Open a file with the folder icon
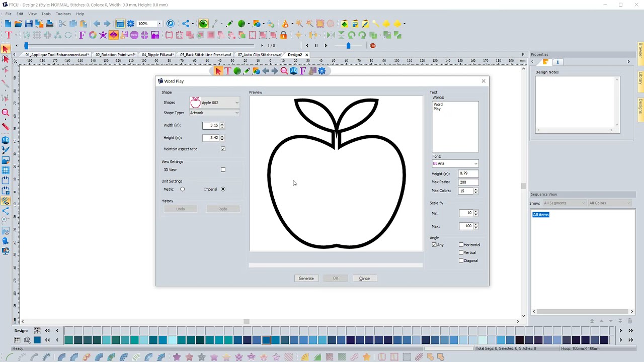 coord(18,24)
